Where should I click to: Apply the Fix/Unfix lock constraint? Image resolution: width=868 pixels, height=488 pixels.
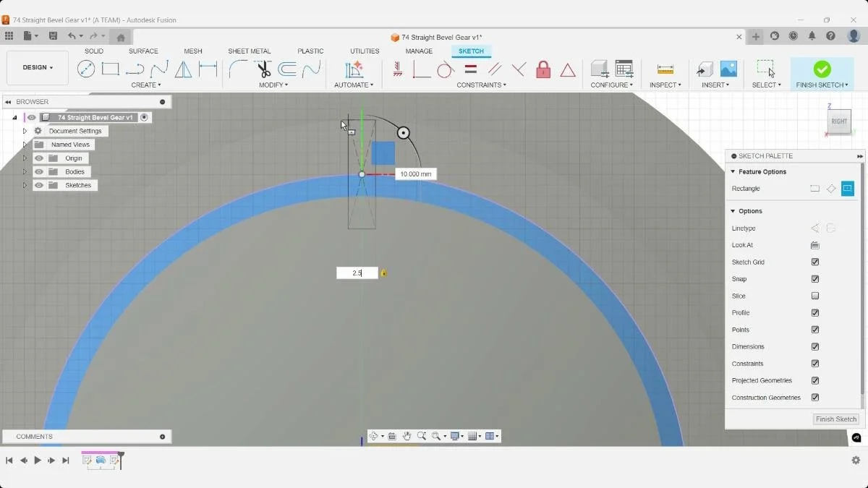(x=543, y=69)
